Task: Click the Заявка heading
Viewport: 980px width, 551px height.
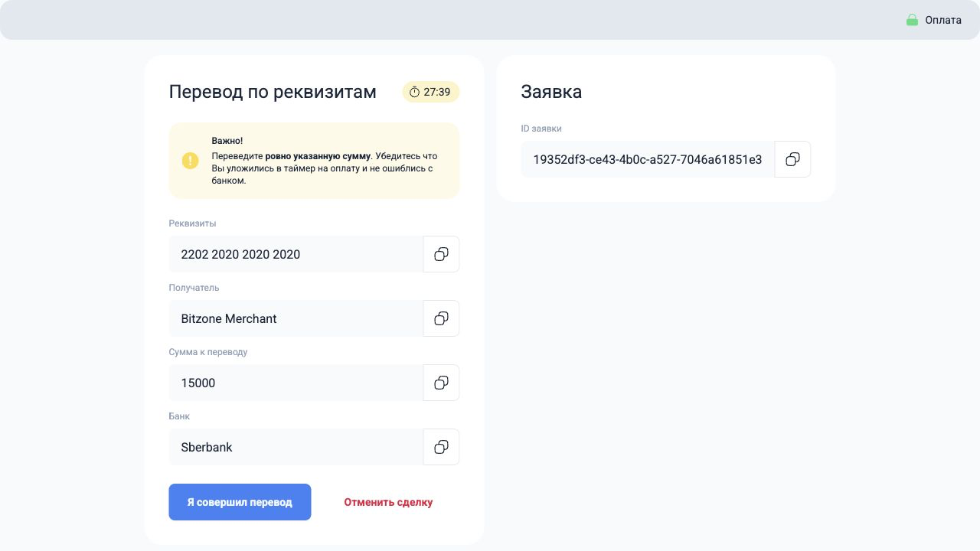Action: point(551,92)
